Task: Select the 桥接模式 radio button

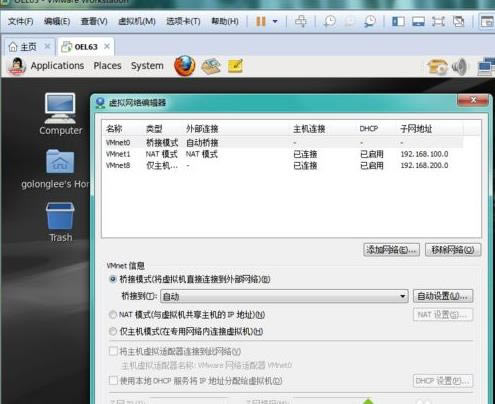Action: coord(113,279)
